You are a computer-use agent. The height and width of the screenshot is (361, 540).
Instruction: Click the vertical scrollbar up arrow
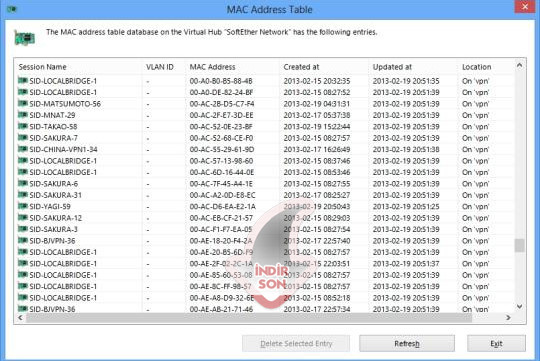(x=520, y=65)
